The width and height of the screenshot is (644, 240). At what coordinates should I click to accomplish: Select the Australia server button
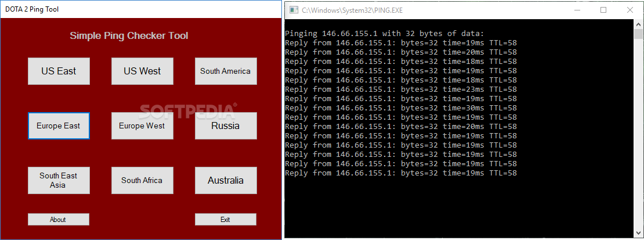pyautogui.click(x=226, y=180)
